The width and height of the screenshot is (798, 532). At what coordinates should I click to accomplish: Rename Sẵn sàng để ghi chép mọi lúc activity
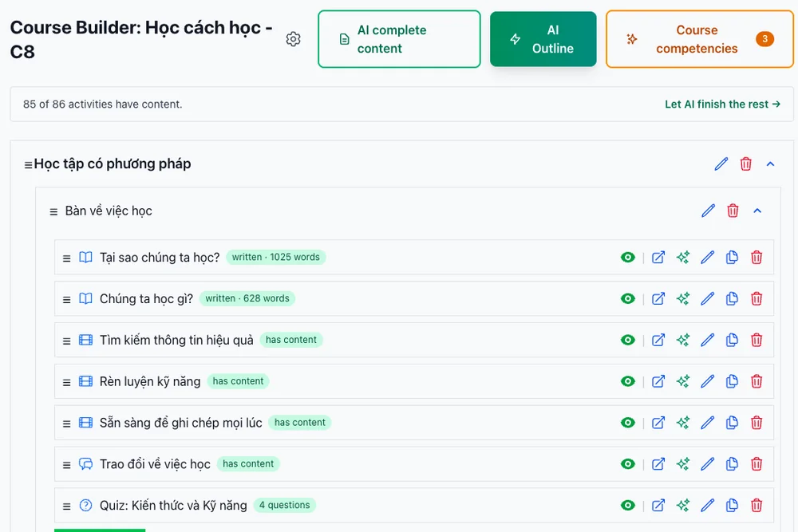[x=707, y=423]
